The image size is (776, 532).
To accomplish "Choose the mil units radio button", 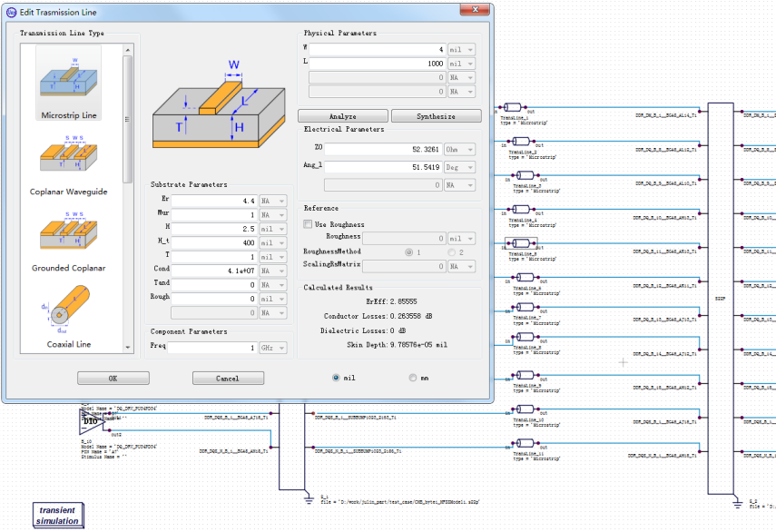I will coord(336,378).
